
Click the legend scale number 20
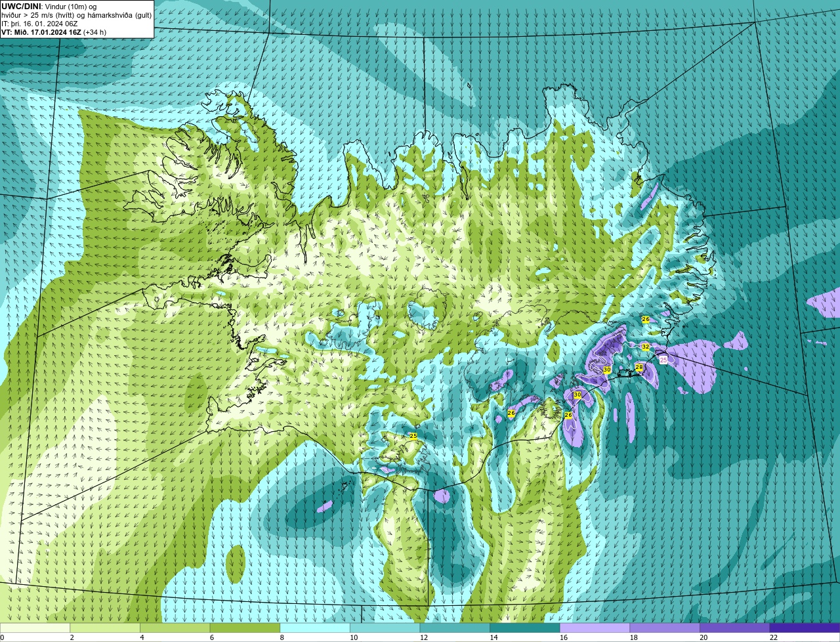[704, 637]
